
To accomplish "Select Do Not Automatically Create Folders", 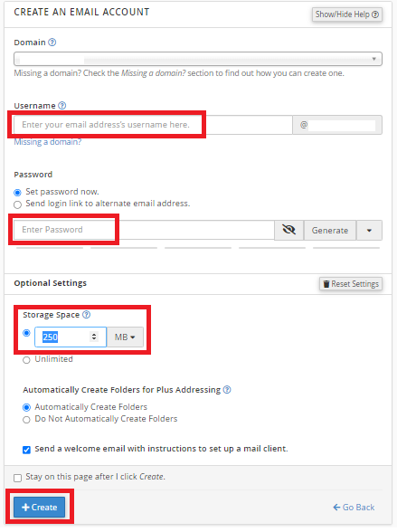I will click(26, 420).
